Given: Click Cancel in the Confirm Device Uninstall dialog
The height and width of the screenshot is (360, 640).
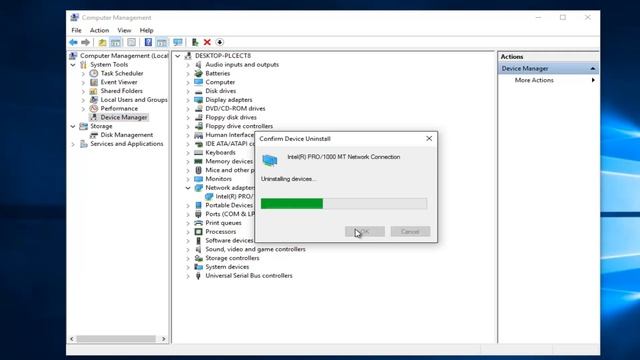Looking at the screenshot, I should 410,231.
